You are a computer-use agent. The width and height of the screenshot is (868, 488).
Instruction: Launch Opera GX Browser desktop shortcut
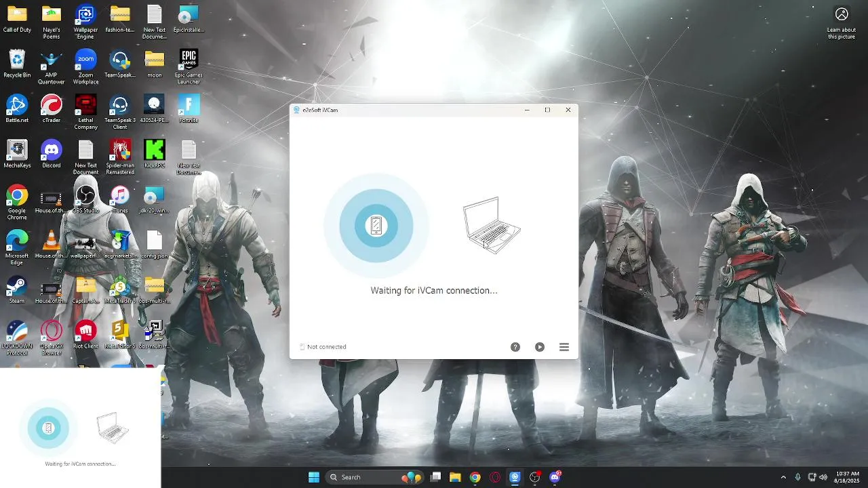[x=52, y=338]
